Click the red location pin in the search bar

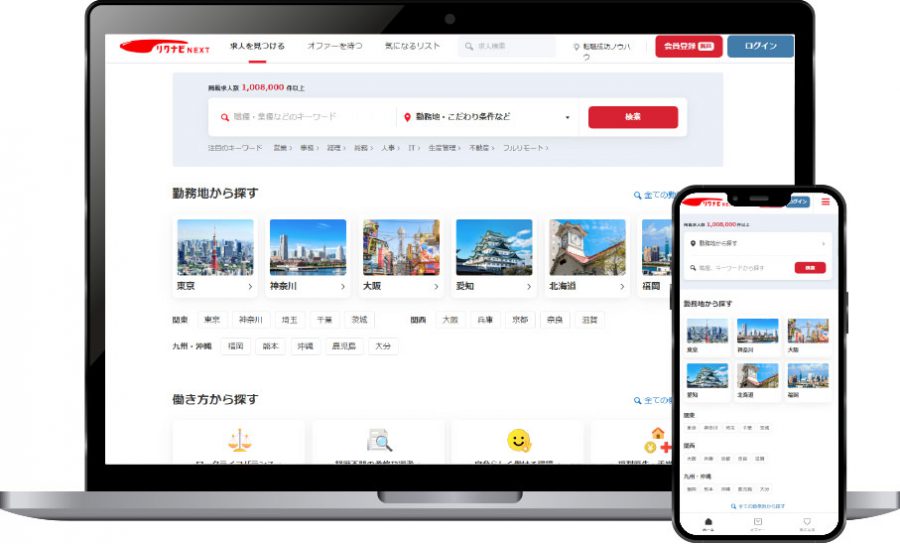(x=407, y=117)
